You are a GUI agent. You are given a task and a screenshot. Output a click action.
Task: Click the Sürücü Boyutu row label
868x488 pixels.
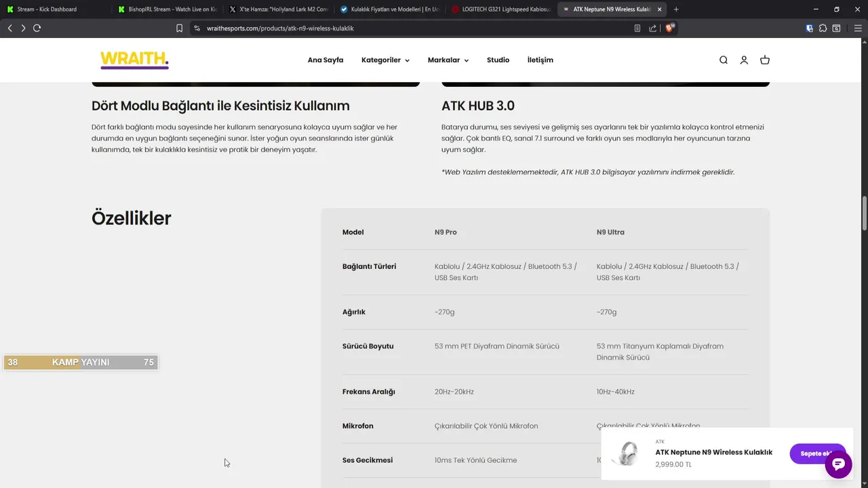368,346
